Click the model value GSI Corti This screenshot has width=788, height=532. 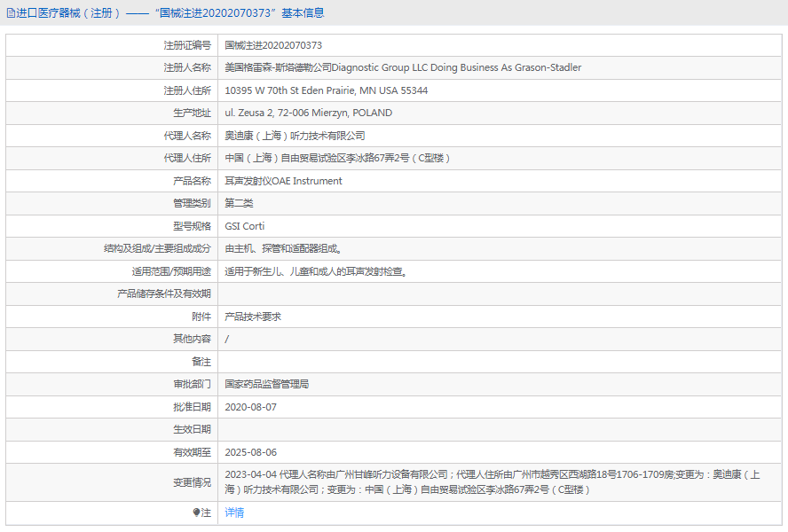click(245, 226)
